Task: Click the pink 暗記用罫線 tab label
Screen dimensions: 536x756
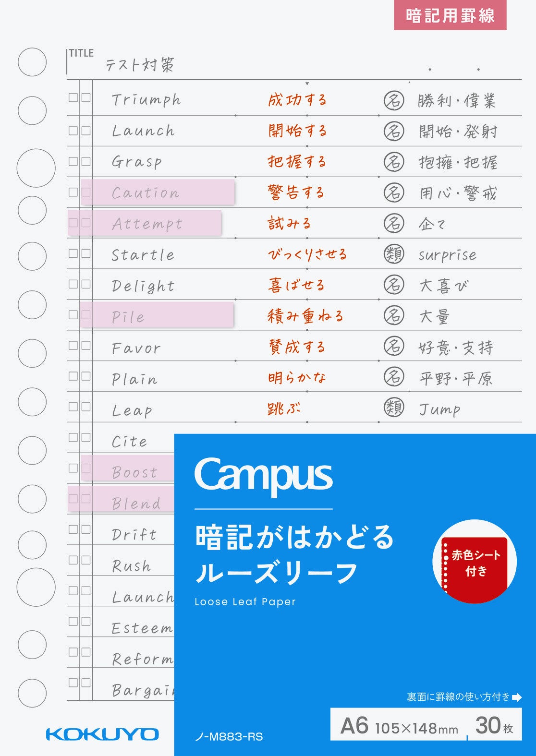Action: (450, 15)
